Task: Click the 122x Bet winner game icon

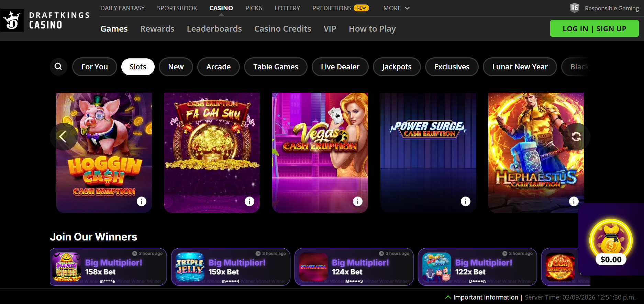Action: pos(437,267)
